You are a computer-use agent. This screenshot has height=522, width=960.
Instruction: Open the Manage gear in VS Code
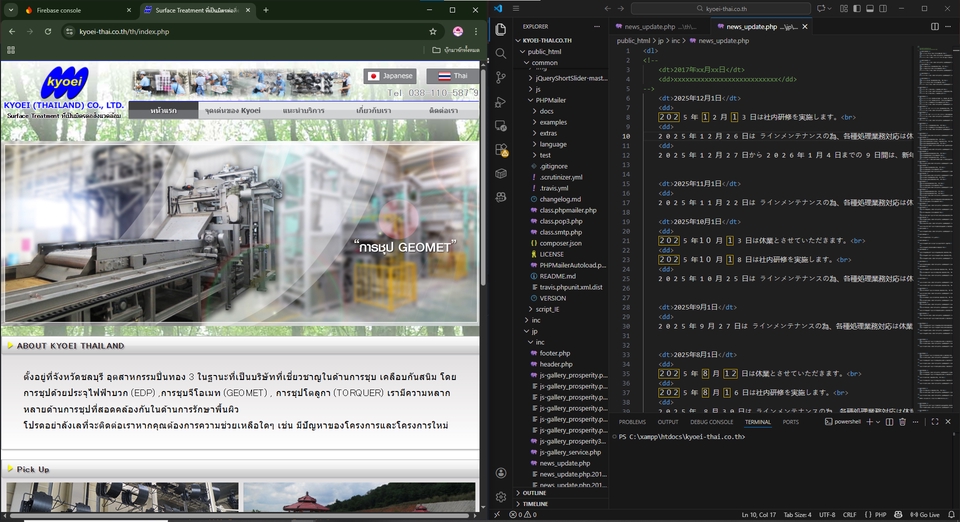(501, 497)
